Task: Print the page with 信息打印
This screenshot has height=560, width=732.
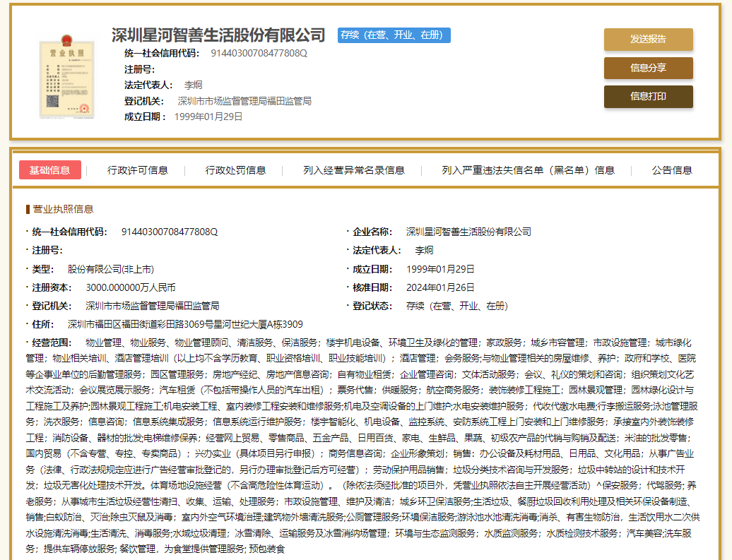Action: click(648, 97)
